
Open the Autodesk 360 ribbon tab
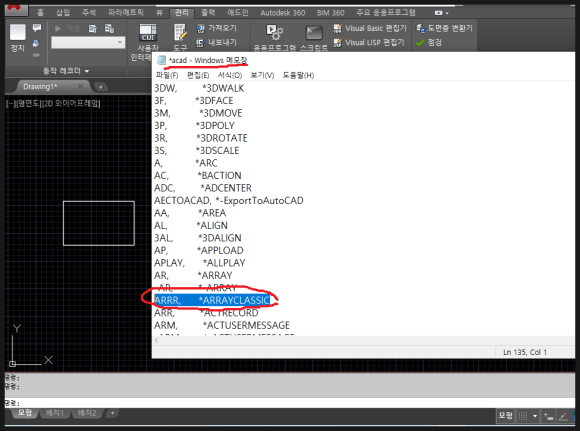(x=283, y=13)
